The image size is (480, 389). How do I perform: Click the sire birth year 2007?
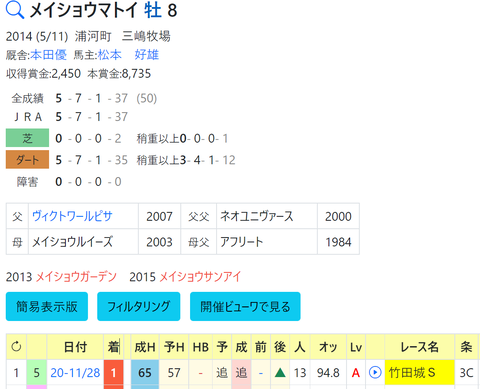coord(159,216)
